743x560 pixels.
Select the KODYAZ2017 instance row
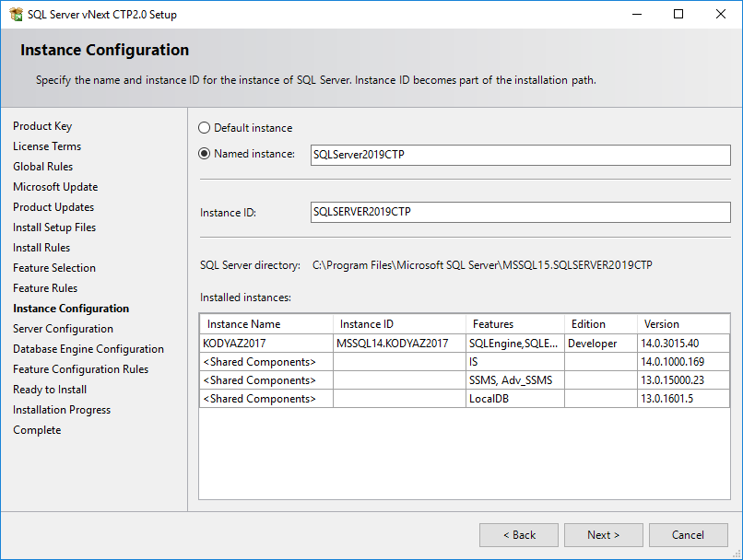coord(465,344)
